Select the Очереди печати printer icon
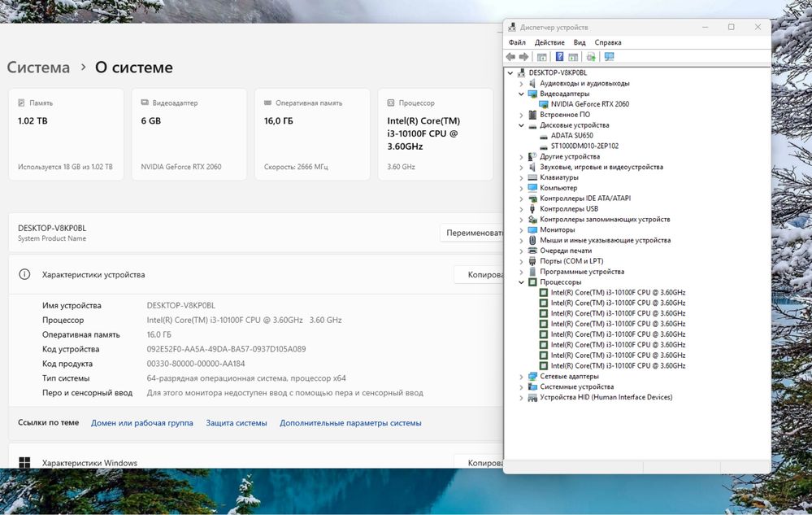 pos(532,251)
